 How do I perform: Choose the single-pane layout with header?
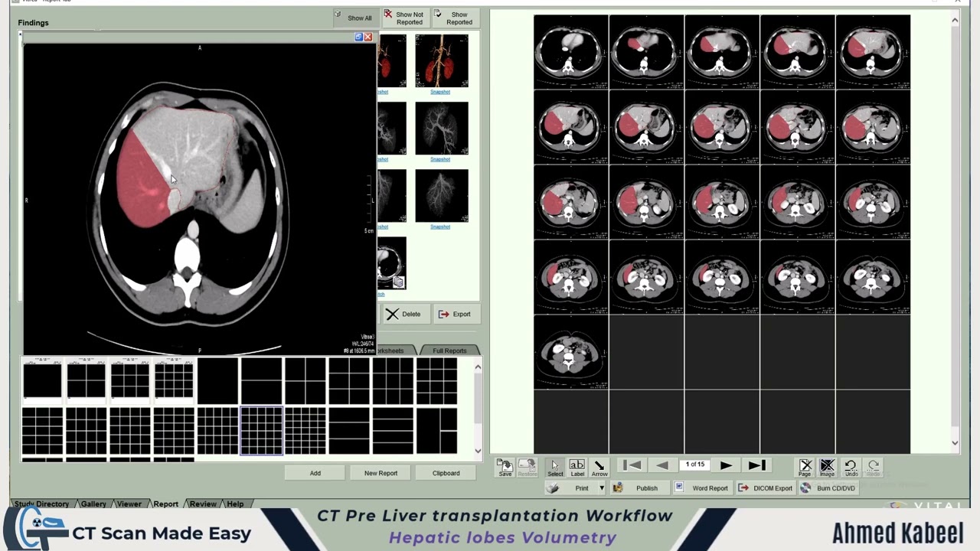pyautogui.click(x=42, y=380)
